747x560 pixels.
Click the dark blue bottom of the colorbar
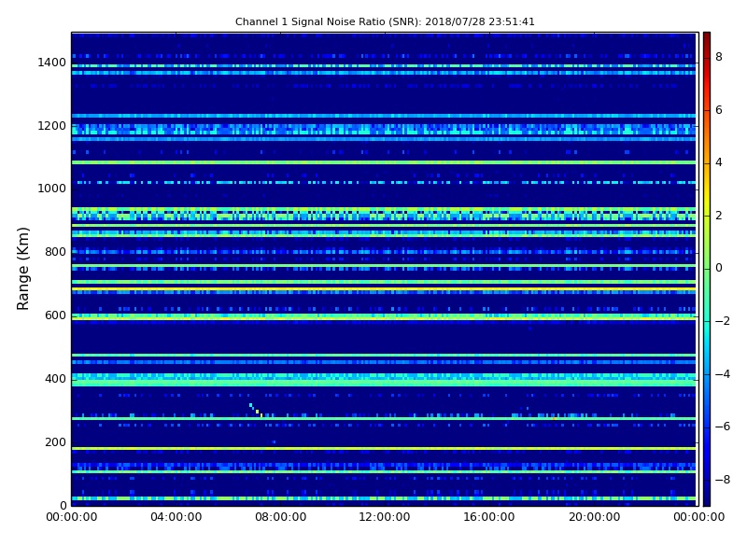click(x=707, y=497)
